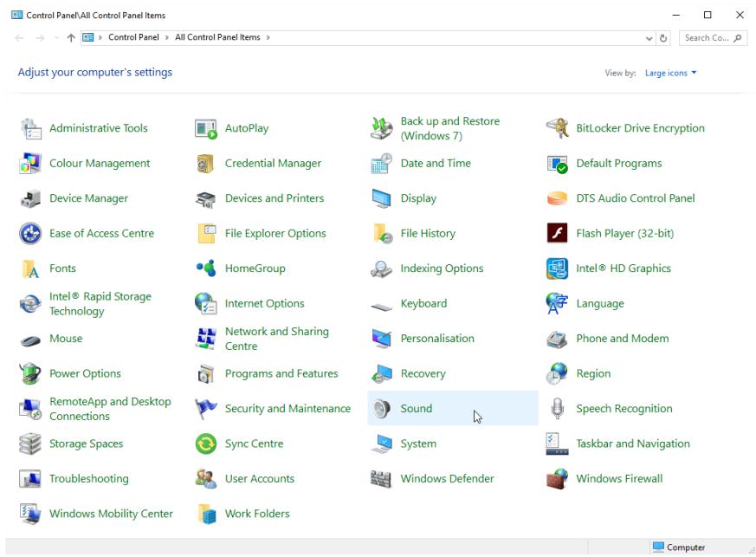Click the Search Control Panel field
Image resolution: width=756 pixels, height=557 pixels.
pos(713,38)
